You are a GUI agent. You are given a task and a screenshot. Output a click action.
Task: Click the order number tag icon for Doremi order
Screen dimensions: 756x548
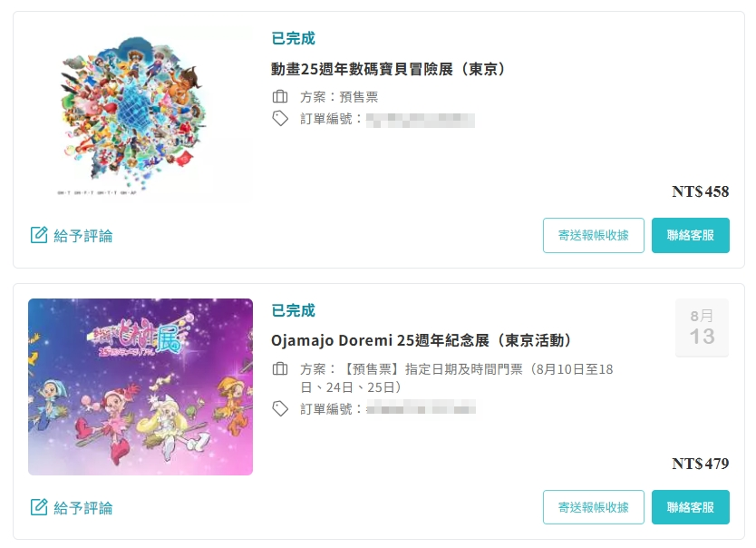pos(280,408)
